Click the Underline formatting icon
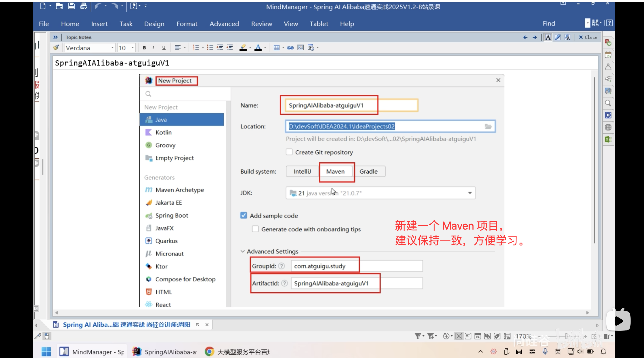 click(164, 48)
